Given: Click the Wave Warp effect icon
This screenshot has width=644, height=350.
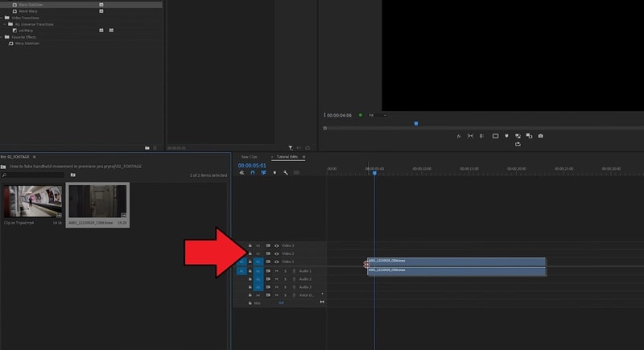Looking at the screenshot, I should pos(14,11).
